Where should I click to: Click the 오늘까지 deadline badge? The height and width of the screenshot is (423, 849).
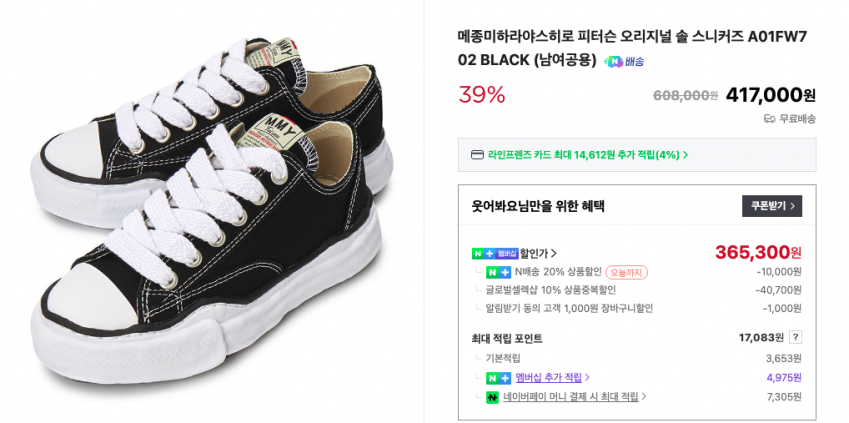[x=627, y=272]
